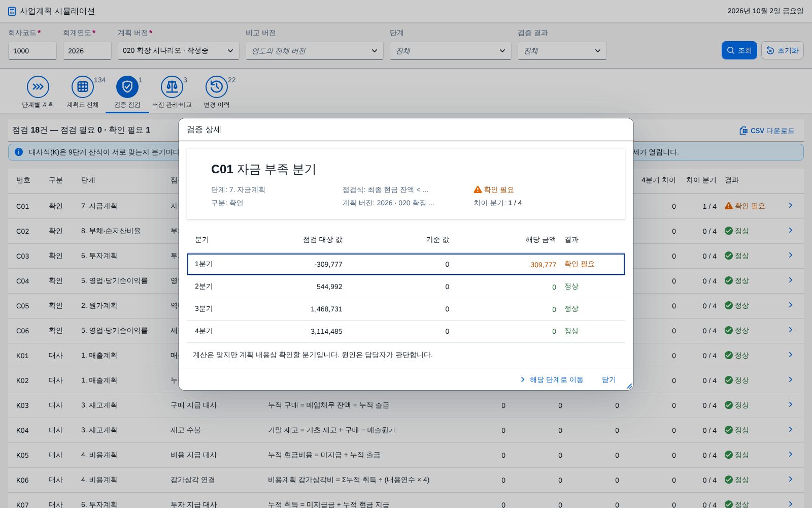Screen dimensions: 812x508
Task: Select the 4분기 row value 3,114,485
Action: pos(326,331)
